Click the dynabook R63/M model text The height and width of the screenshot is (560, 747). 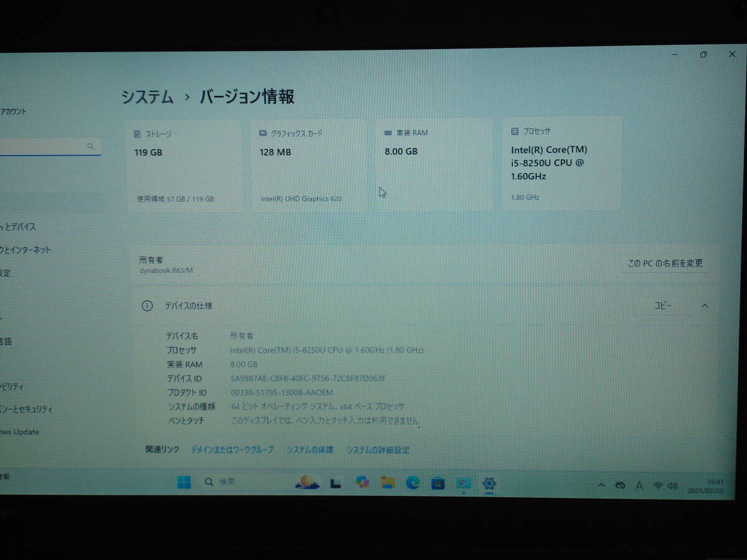pyautogui.click(x=166, y=271)
